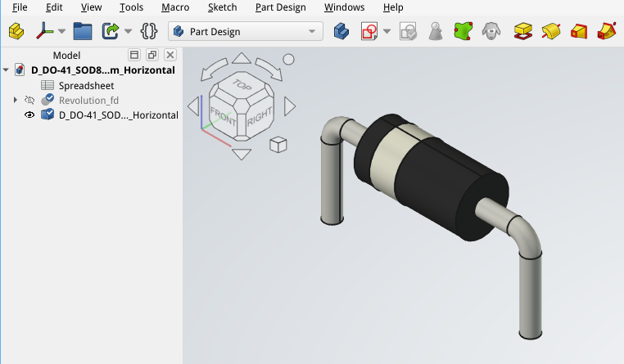The image size is (624, 364).
Task: Click the yellow Pad icon
Action: (523, 31)
